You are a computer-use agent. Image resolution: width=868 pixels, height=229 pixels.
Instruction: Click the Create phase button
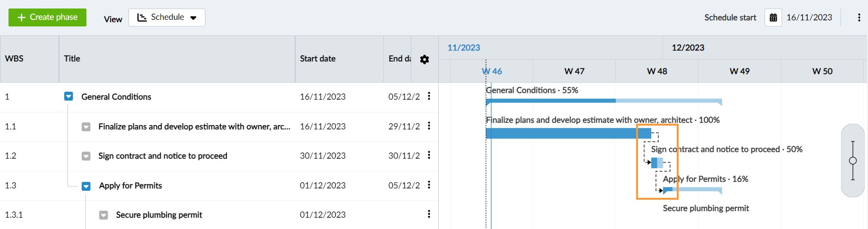47,17
